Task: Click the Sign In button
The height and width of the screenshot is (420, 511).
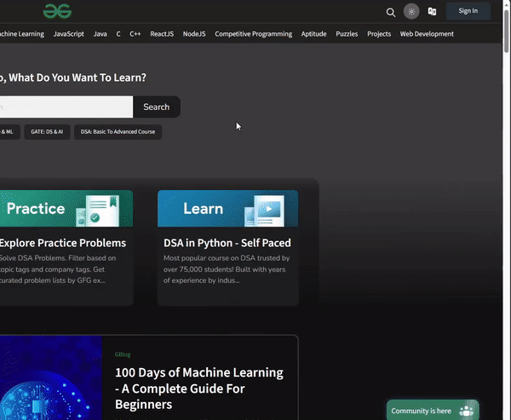Action: coord(468,11)
